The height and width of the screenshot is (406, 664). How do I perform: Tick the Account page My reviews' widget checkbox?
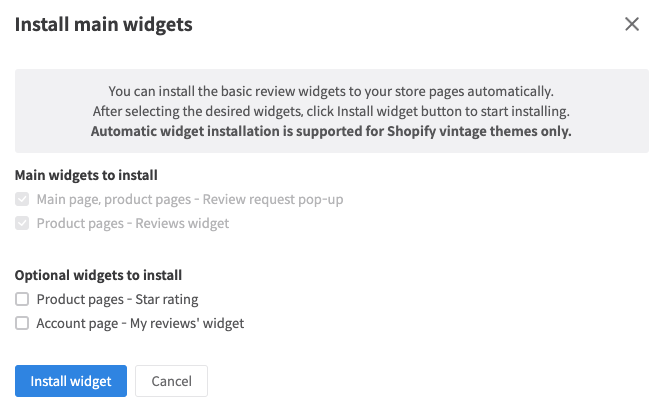pos(22,323)
